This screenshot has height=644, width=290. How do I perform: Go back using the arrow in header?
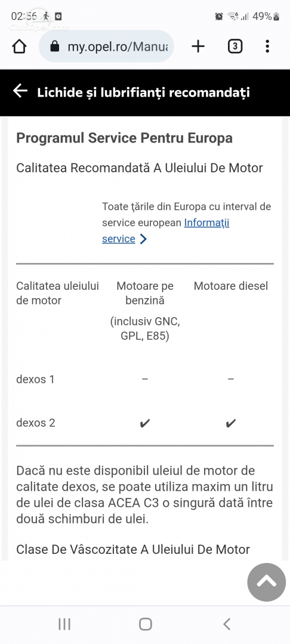coord(20,91)
